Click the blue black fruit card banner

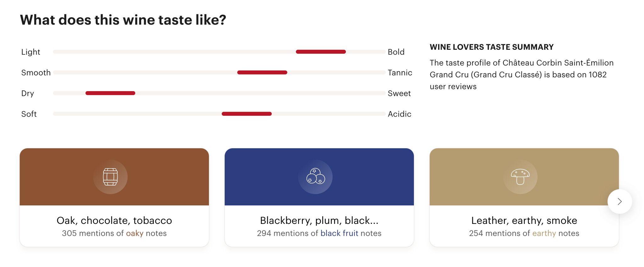[x=319, y=177]
